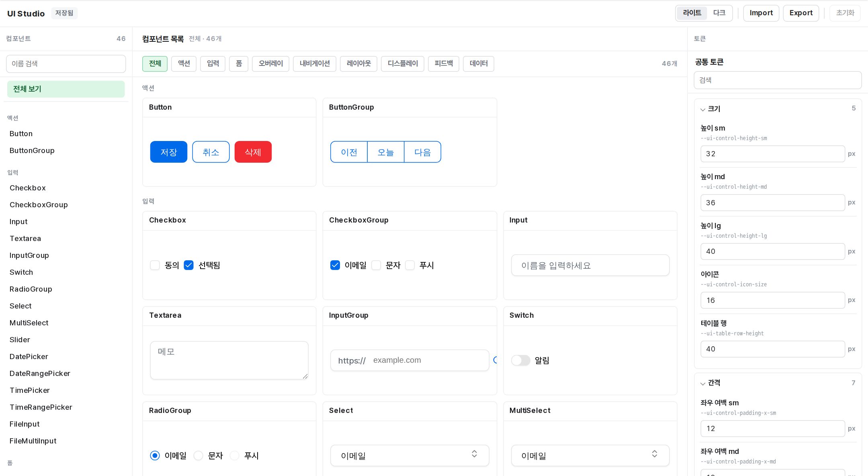Filter by the 오버레이 category tab
The width and height of the screenshot is (868, 476).
pos(270,63)
